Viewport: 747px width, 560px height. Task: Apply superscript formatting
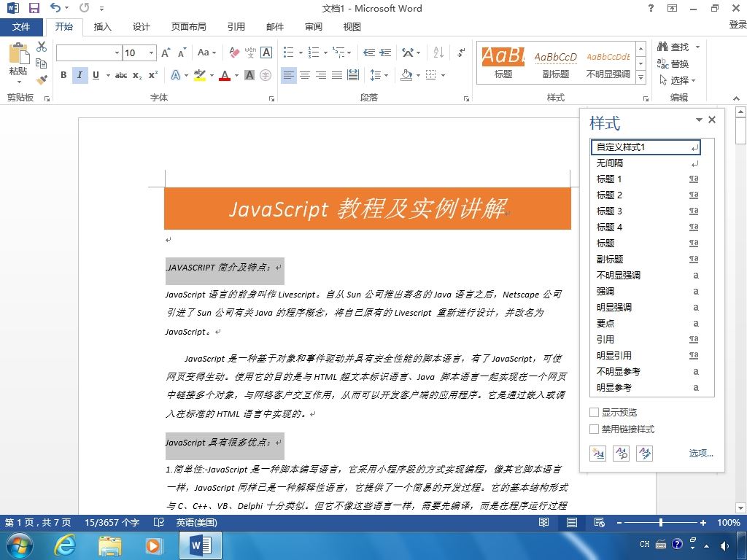coord(153,75)
